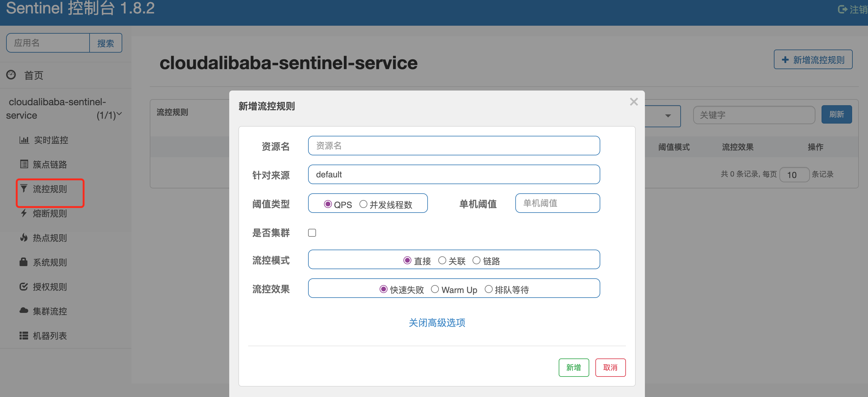Image resolution: width=868 pixels, height=397 pixels.
Task: Select 快速失败 flow control effect
Action: [x=383, y=289]
